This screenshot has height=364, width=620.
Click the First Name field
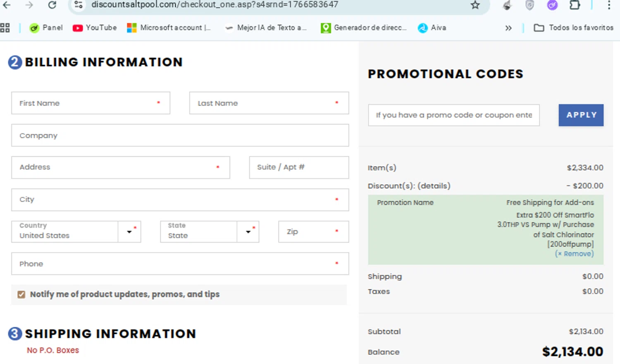point(91,103)
